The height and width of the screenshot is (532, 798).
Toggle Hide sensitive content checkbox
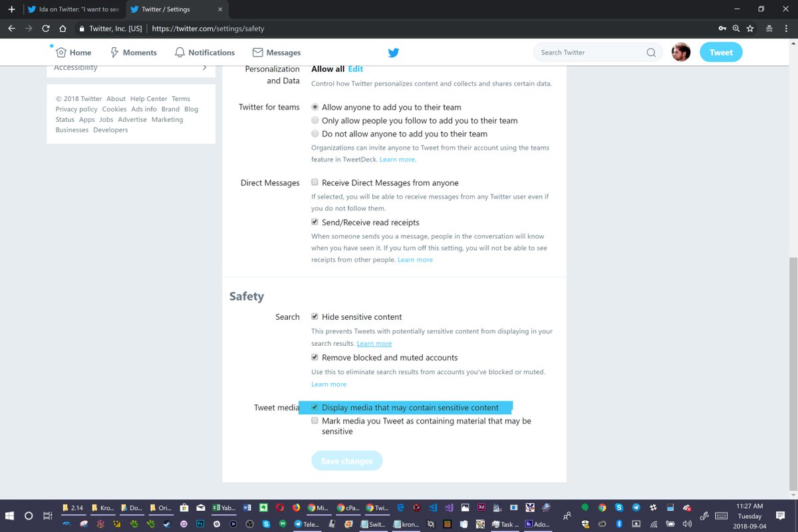315,317
